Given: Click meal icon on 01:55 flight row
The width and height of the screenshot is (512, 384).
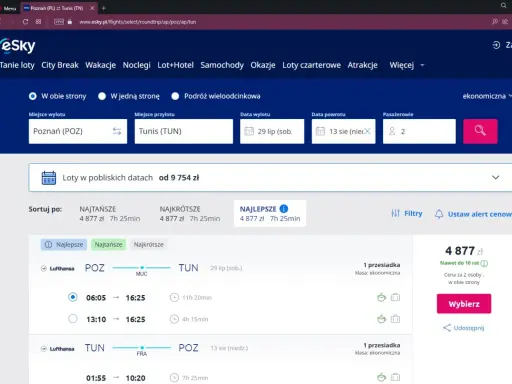Looking at the screenshot, I should [x=381, y=378].
